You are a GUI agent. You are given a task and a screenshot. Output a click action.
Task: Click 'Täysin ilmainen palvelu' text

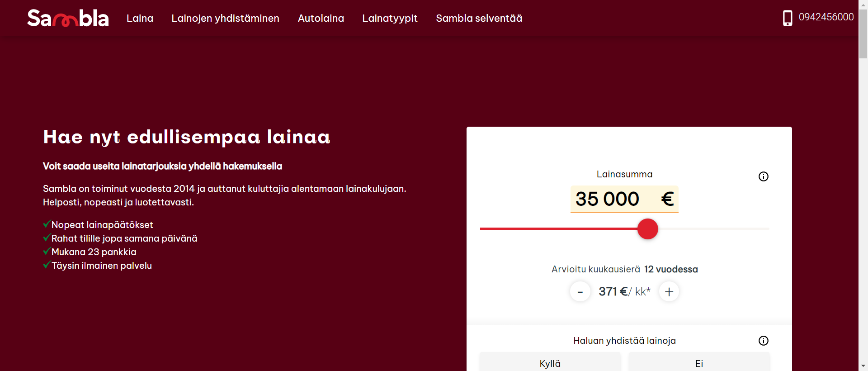[x=102, y=266]
